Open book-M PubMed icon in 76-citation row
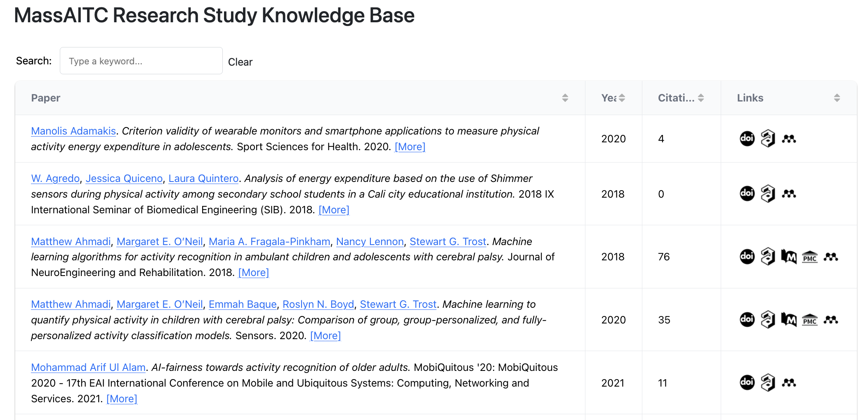This screenshot has width=868, height=420. pos(789,257)
